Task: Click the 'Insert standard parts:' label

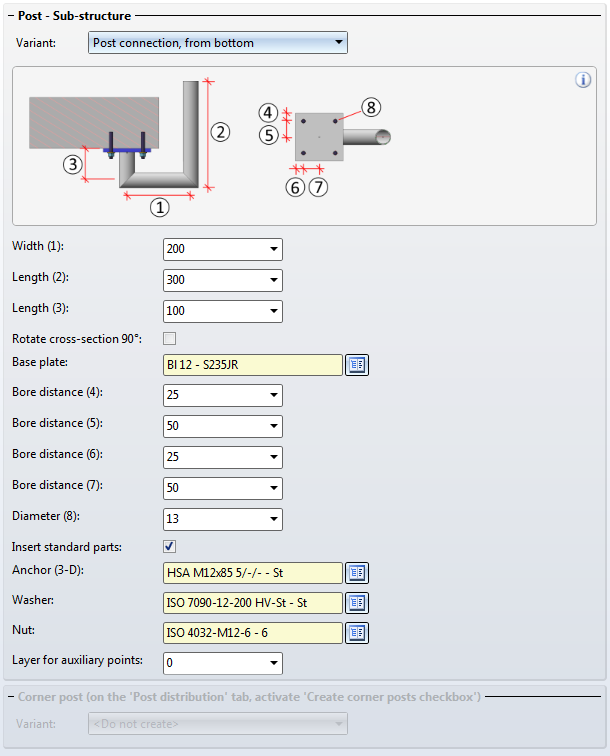Action: (x=67, y=547)
